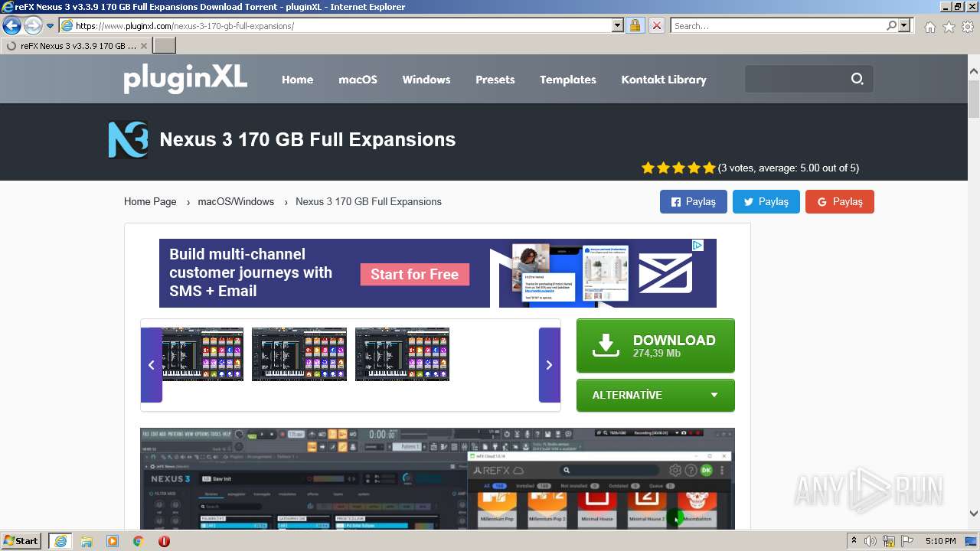Click the magnifier search icon in toolbar
The image size is (980, 551).
891,25
